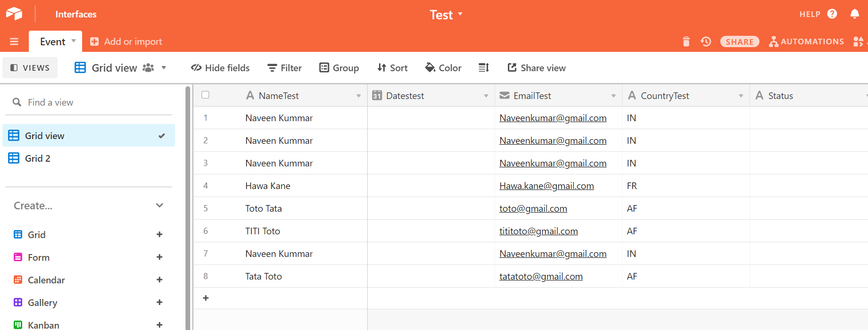Click the search icon in Find a view
868x330 pixels.
[x=17, y=102]
